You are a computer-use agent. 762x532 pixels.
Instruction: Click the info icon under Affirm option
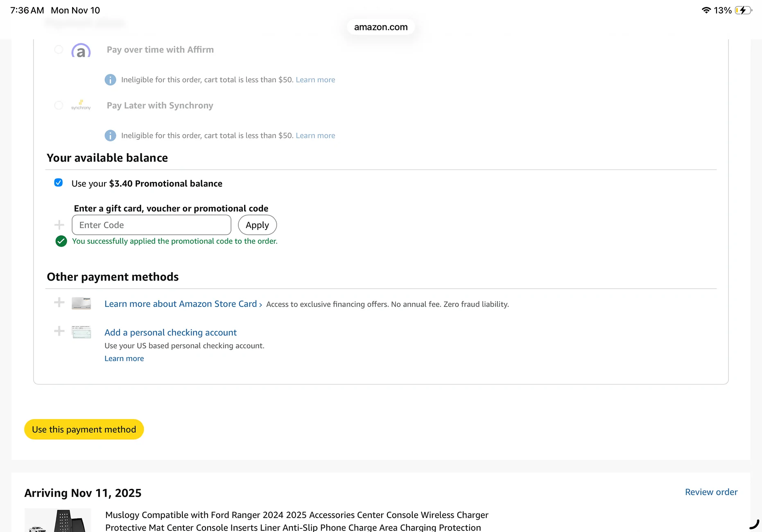(x=110, y=80)
